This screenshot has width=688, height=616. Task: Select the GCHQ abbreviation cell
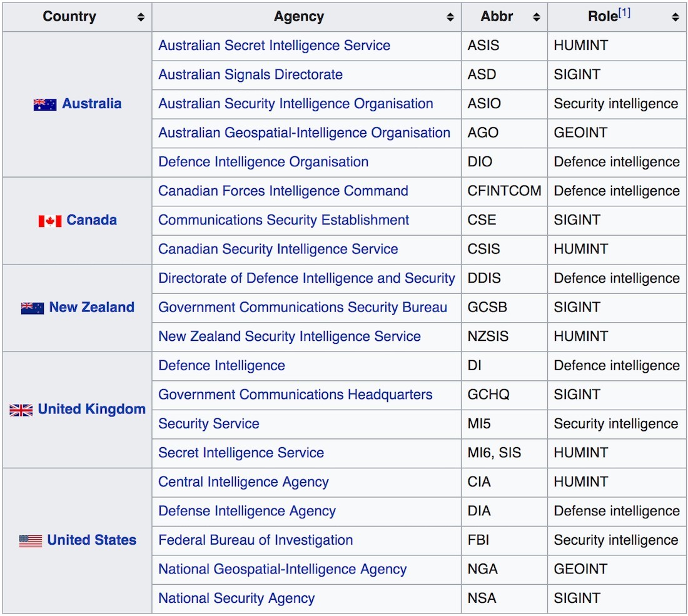504,395
